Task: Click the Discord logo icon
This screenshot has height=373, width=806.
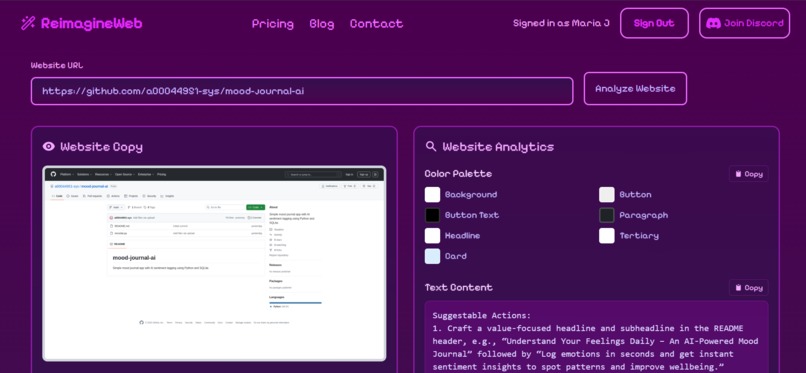Action: pyautogui.click(x=713, y=23)
